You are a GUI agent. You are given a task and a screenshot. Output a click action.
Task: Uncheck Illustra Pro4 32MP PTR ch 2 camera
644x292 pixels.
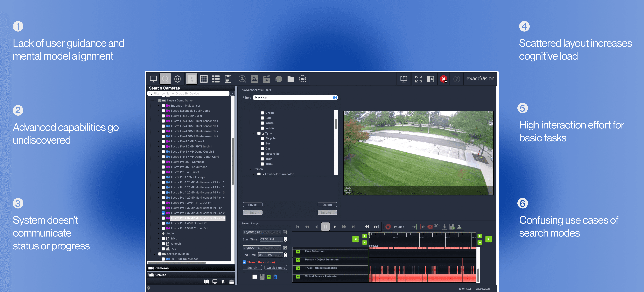(x=163, y=213)
